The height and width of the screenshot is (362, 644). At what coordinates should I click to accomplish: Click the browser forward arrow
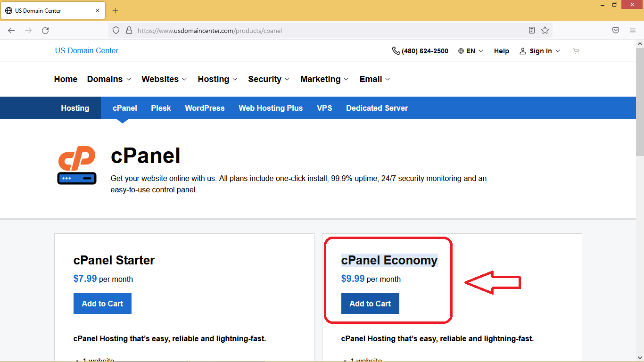pos(28,30)
